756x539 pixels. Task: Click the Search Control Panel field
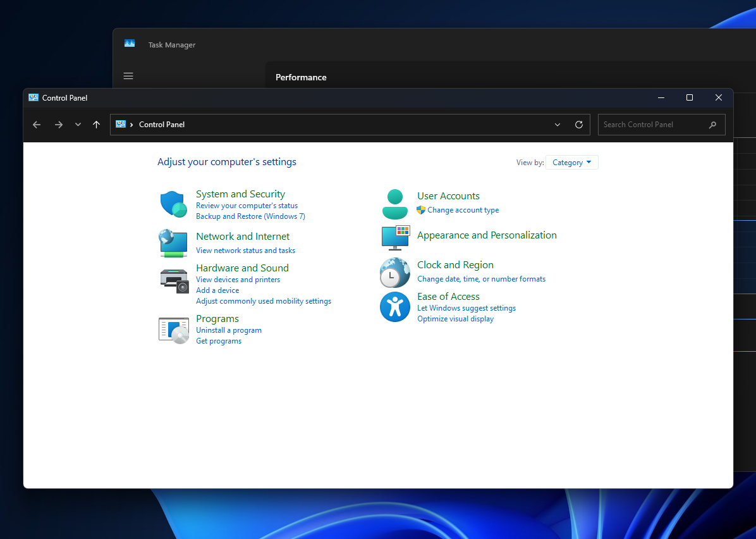(x=661, y=125)
